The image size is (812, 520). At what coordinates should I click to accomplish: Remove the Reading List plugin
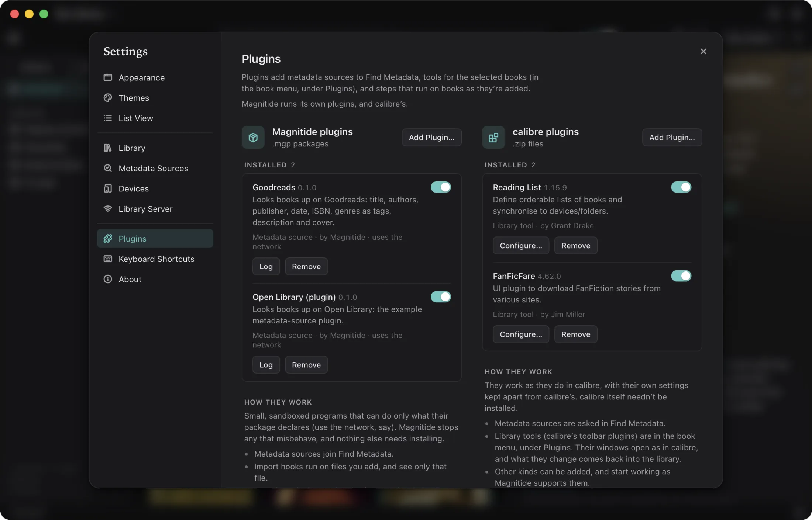(576, 245)
